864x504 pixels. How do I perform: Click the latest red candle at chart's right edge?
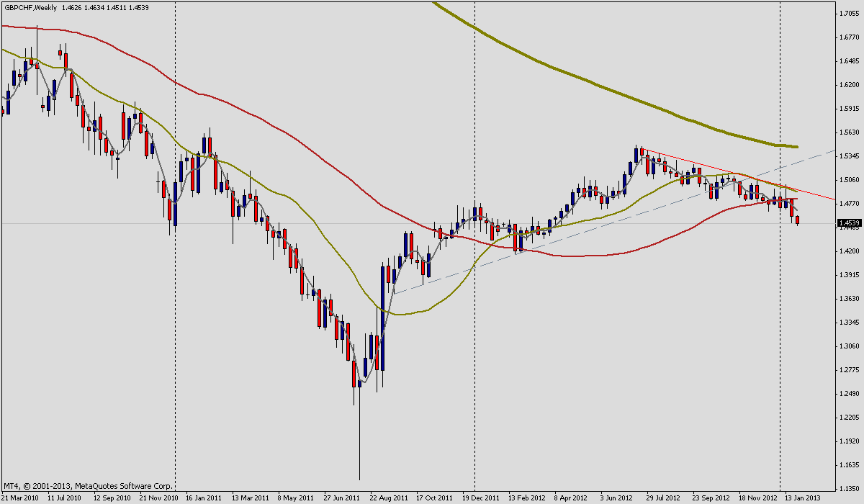(798, 220)
